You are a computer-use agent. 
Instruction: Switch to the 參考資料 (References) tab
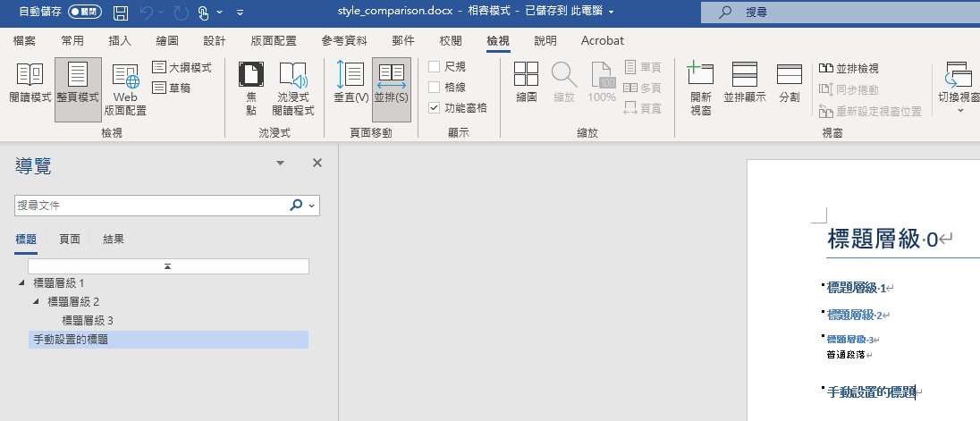[x=344, y=40]
